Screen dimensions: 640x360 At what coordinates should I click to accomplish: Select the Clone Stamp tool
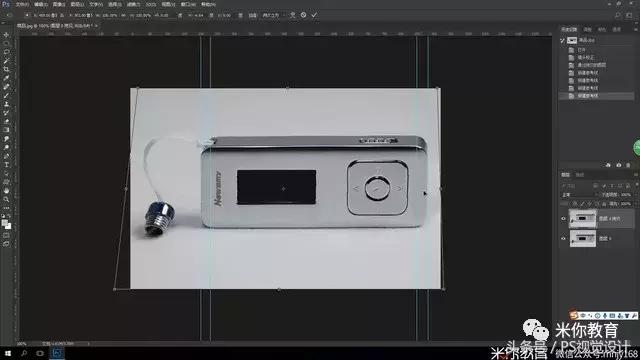point(6,104)
